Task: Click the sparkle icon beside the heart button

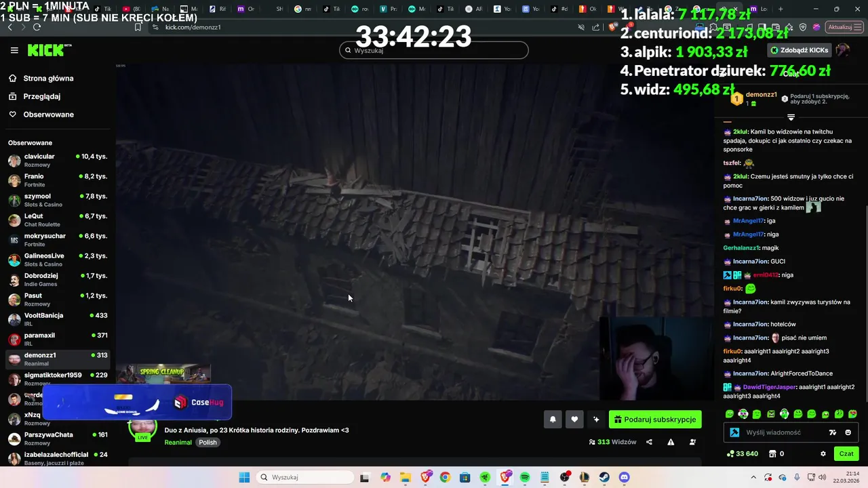Action: coord(596,420)
